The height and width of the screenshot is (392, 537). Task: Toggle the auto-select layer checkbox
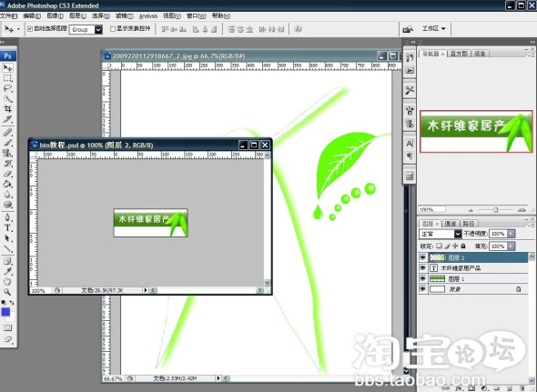[30, 29]
